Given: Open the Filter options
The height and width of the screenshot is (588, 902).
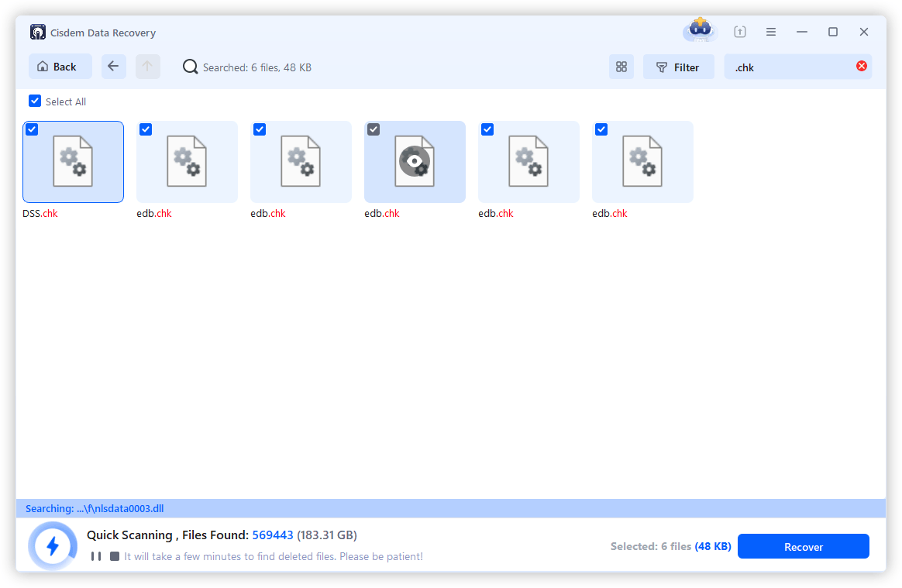Looking at the screenshot, I should 678,67.
